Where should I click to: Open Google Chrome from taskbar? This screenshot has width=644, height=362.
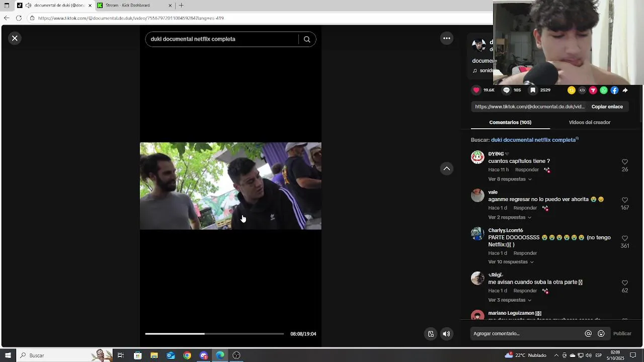[187, 355]
